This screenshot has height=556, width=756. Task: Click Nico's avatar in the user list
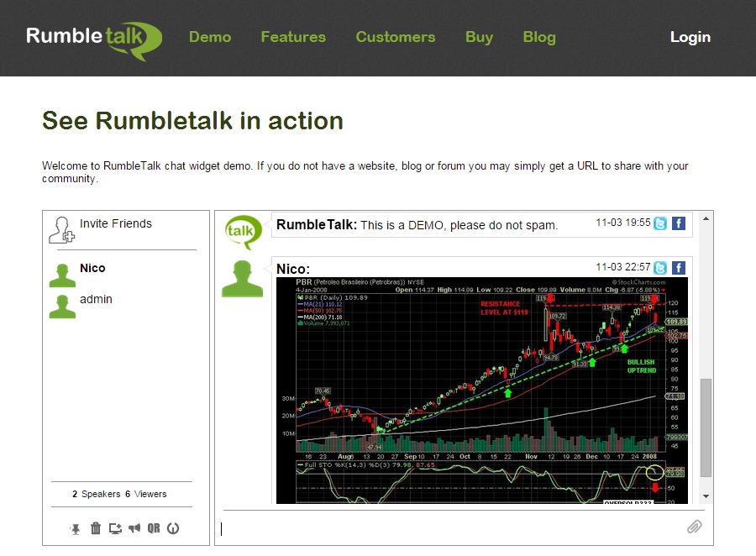(x=62, y=275)
